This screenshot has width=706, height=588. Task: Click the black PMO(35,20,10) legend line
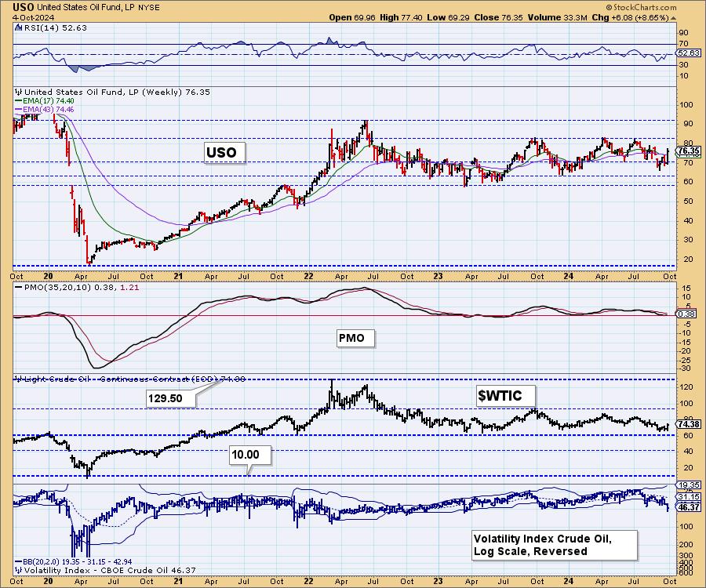[19, 288]
